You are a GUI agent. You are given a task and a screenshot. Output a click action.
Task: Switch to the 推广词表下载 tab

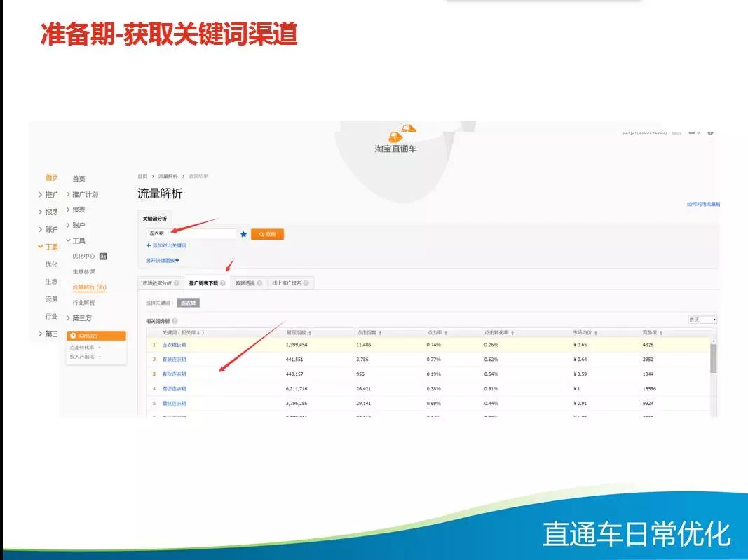click(207, 283)
